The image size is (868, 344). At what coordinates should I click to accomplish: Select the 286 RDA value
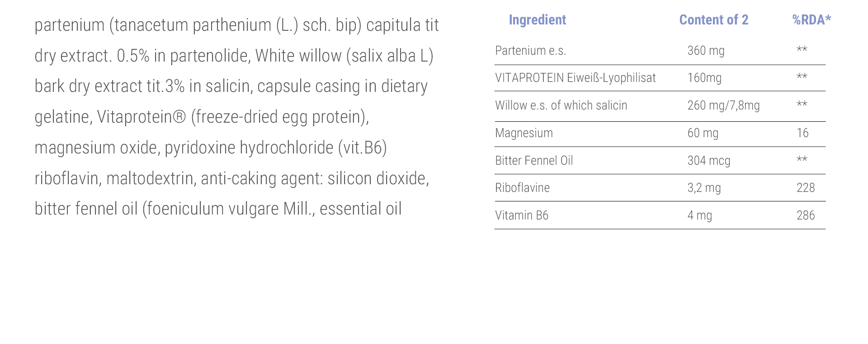(x=806, y=215)
